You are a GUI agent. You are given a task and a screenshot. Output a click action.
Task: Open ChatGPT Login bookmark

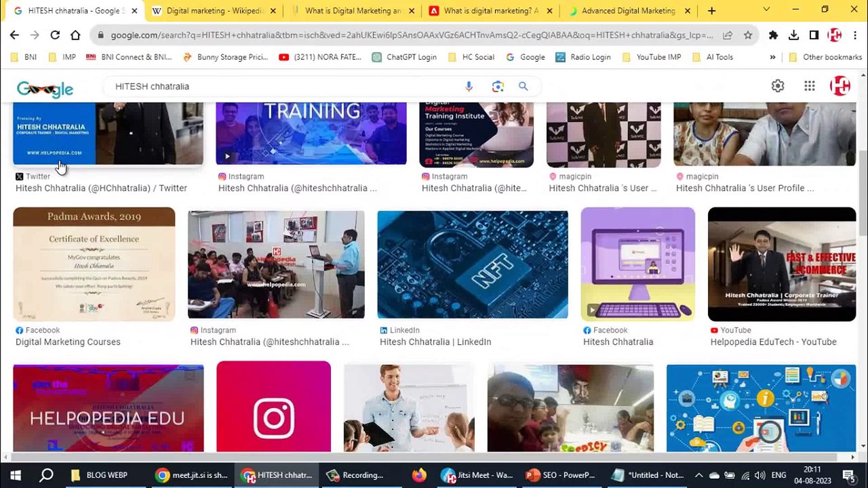pos(405,57)
